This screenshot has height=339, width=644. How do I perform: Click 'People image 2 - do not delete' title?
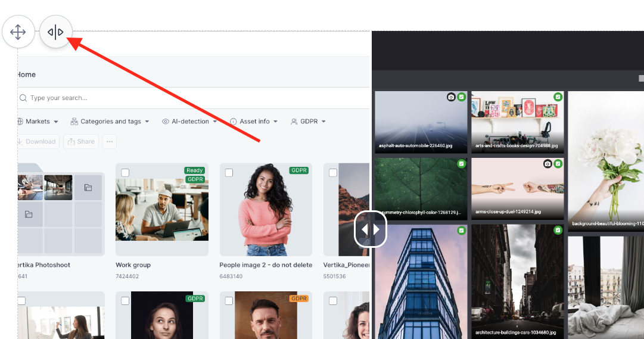coord(266,265)
